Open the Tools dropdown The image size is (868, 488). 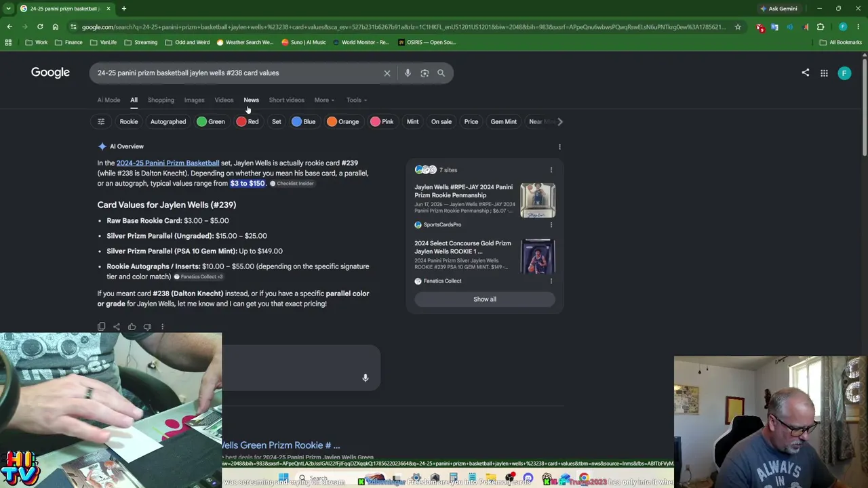tap(357, 100)
